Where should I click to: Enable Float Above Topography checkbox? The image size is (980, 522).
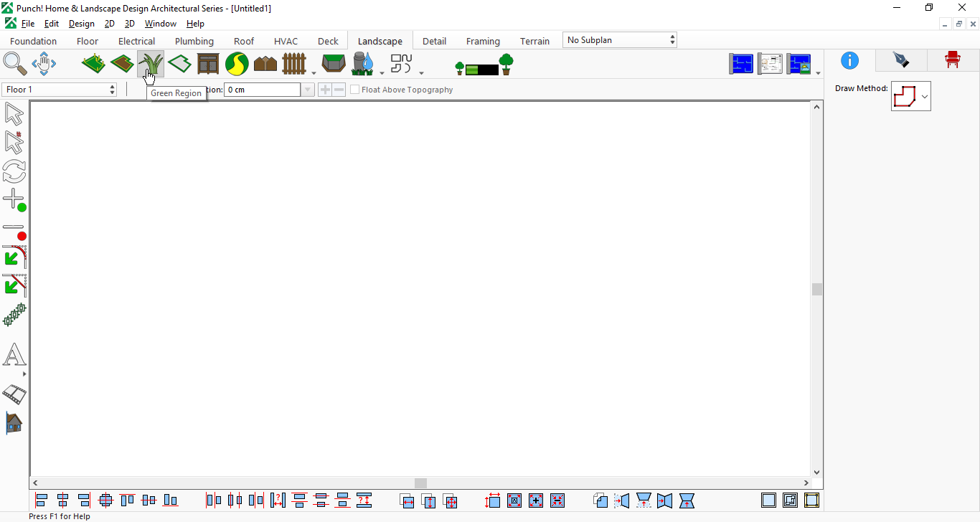(354, 90)
